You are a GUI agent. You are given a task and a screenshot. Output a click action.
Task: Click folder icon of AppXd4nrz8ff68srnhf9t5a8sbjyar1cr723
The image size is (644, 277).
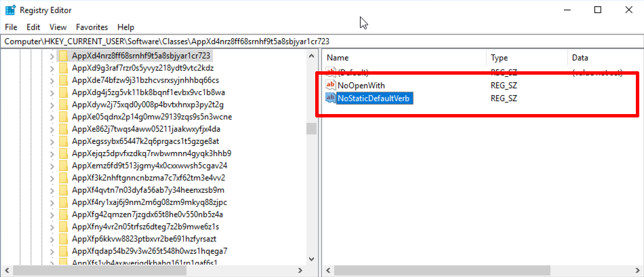tap(63, 55)
